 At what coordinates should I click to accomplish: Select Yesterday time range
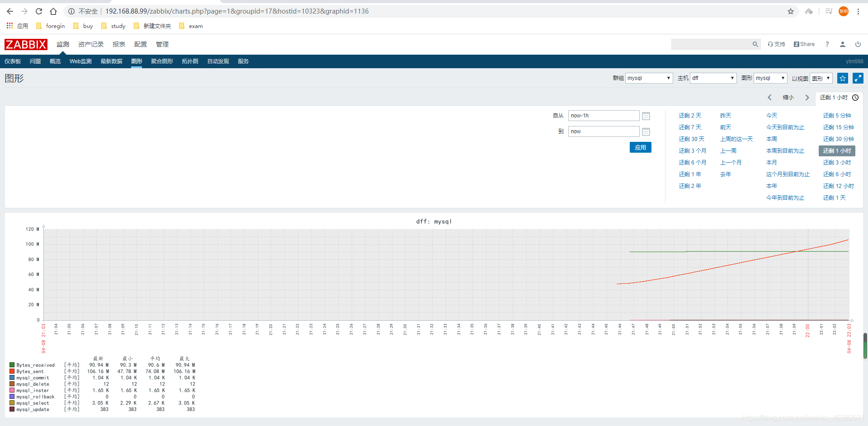click(x=726, y=116)
